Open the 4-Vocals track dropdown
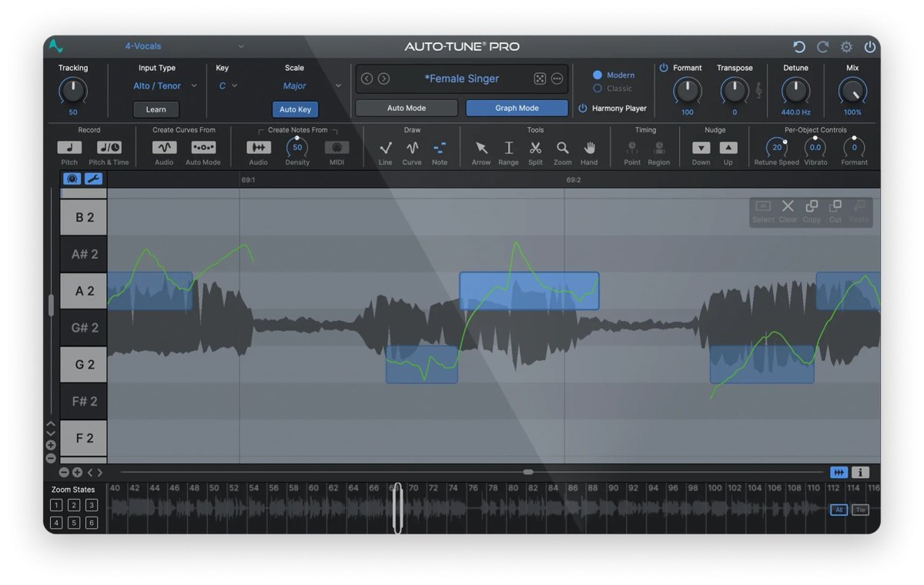This screenshot has width=924, height=585. (183, 46)
